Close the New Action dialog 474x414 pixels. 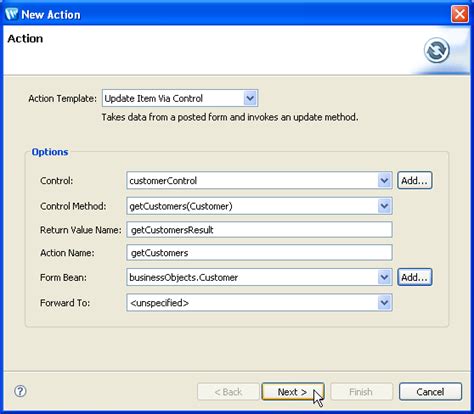(x=460, y=14)
